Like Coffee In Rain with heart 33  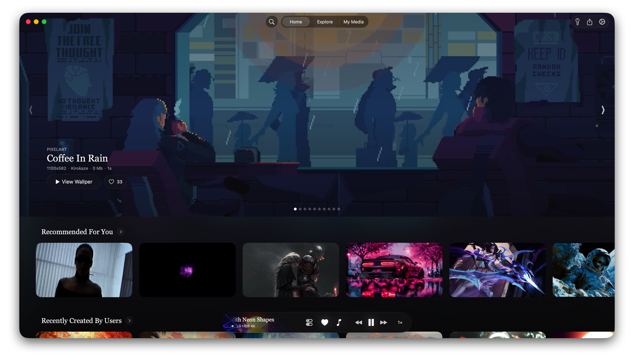click(115, 182)
